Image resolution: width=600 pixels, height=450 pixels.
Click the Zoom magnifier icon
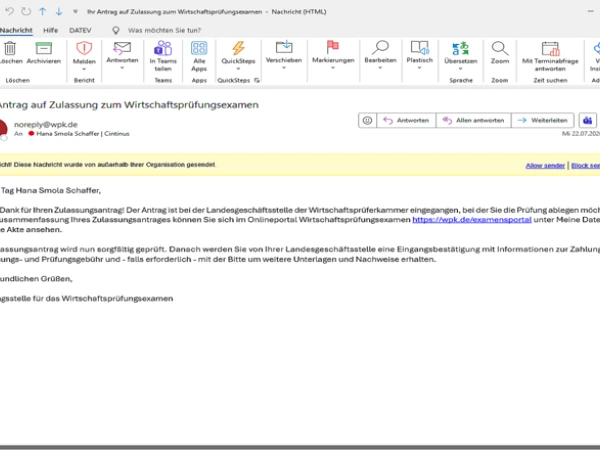[500, 49]
